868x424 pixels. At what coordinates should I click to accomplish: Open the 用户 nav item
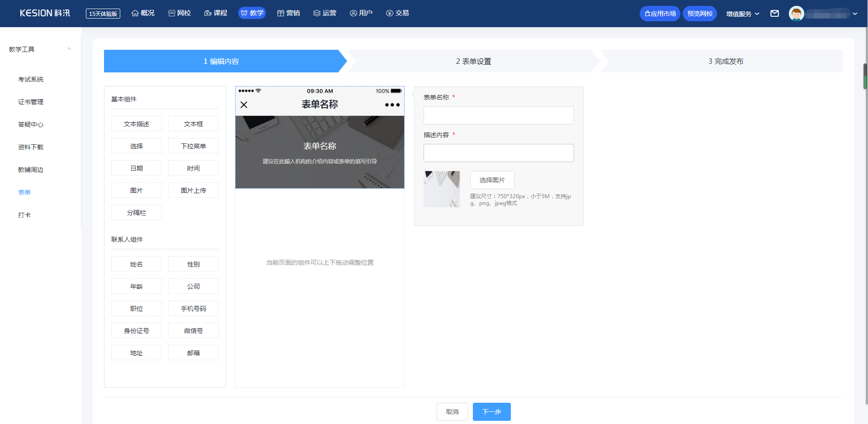pos(361,13)
